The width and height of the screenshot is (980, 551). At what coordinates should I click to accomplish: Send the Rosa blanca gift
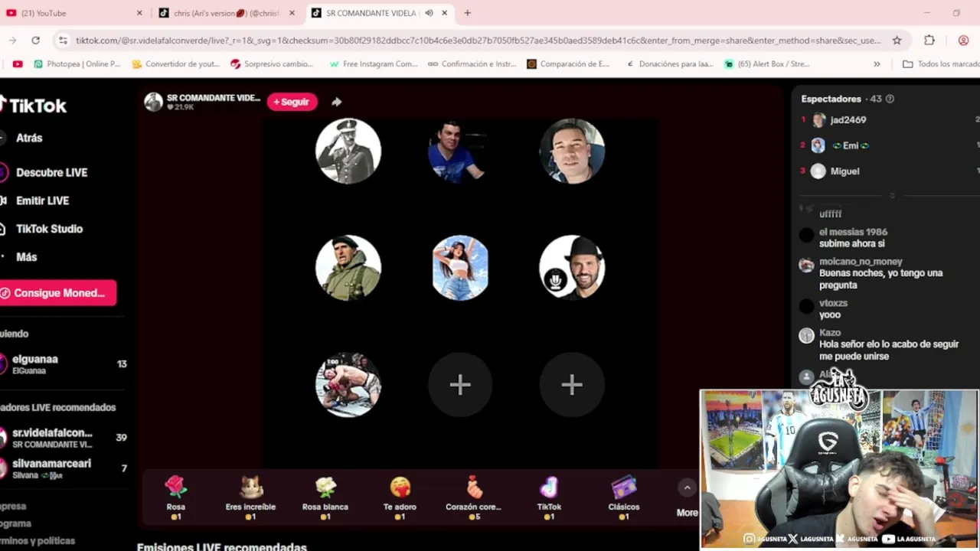(325, 497)
